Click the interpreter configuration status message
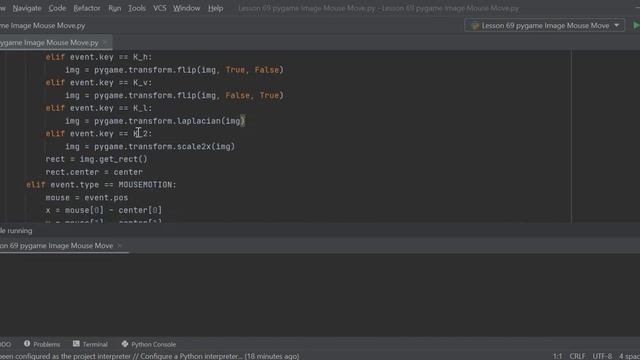The width and height of the screenshot is (640, 360). pos(149,356)
